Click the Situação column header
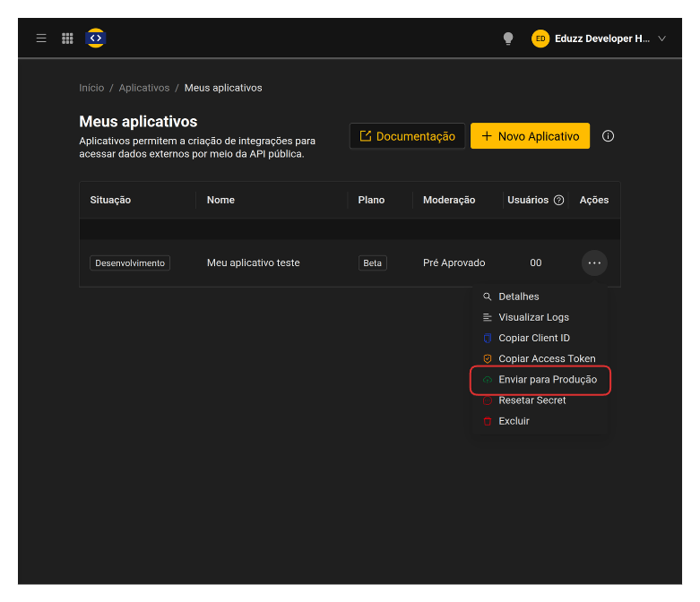The height and width of the screenshot is (602, 700). pos(110,200)
